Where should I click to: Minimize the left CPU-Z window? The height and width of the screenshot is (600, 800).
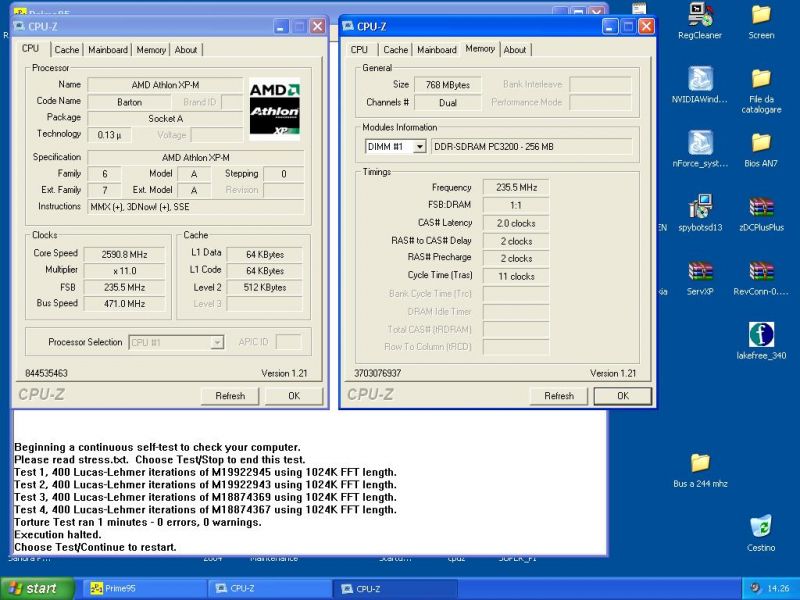point(281,27)
